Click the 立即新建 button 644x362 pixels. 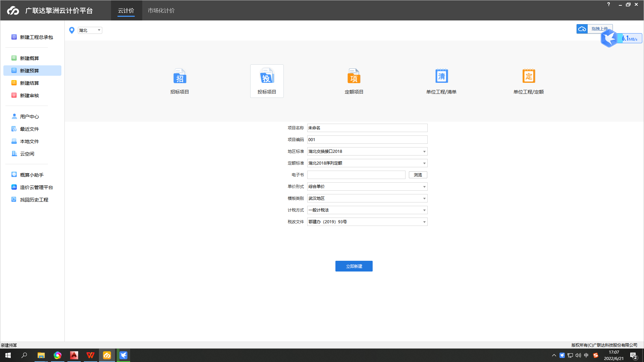(x=354, y=266)
